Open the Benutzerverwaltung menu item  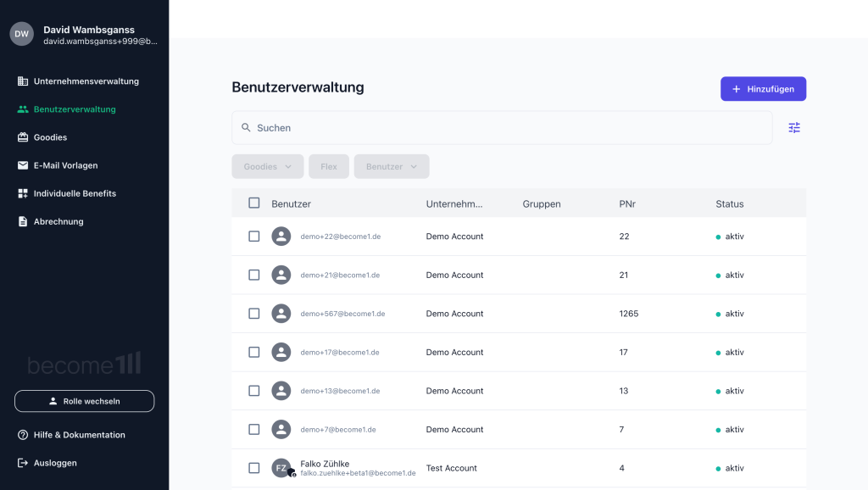click(75, 109)
